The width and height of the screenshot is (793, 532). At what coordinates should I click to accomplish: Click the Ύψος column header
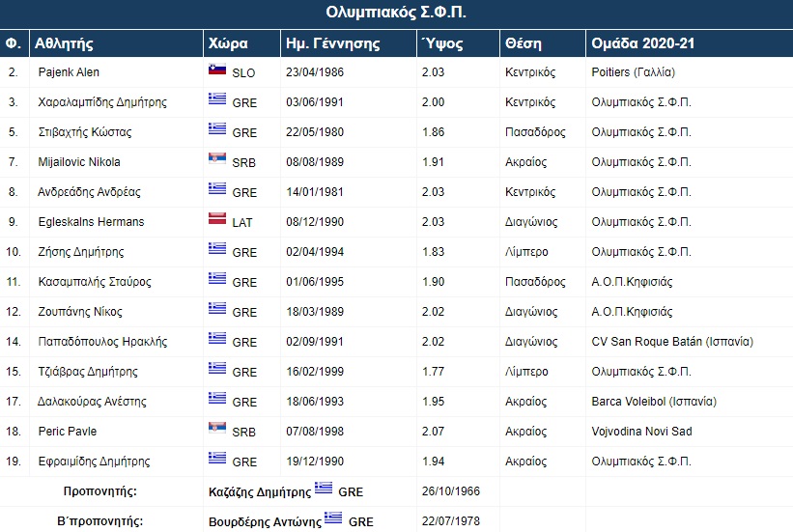[442, 43]
